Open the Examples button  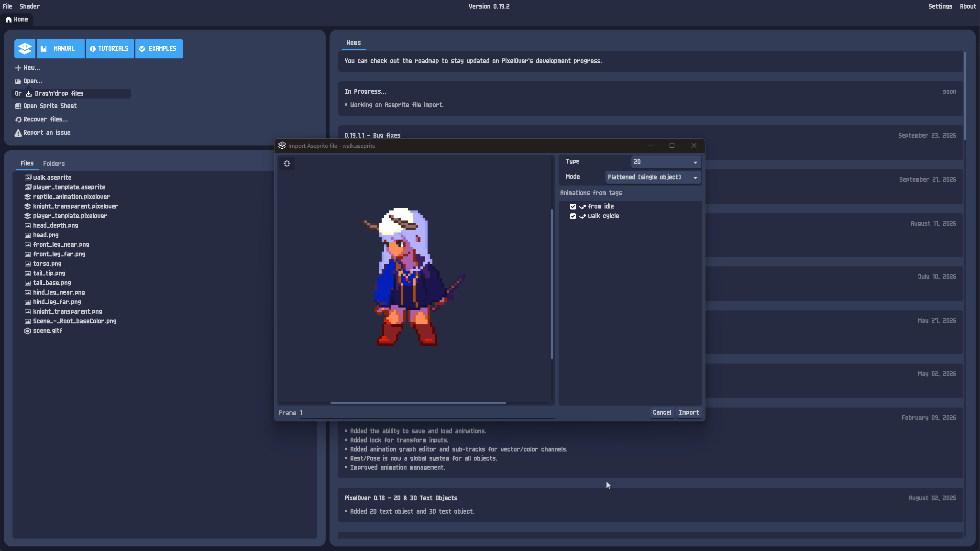coord(159,49)
